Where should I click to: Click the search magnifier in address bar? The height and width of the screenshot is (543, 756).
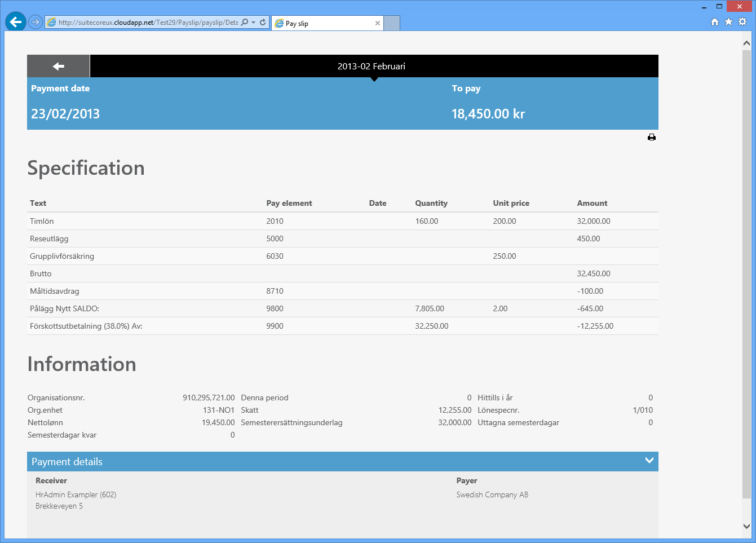[x=244, y=23]
